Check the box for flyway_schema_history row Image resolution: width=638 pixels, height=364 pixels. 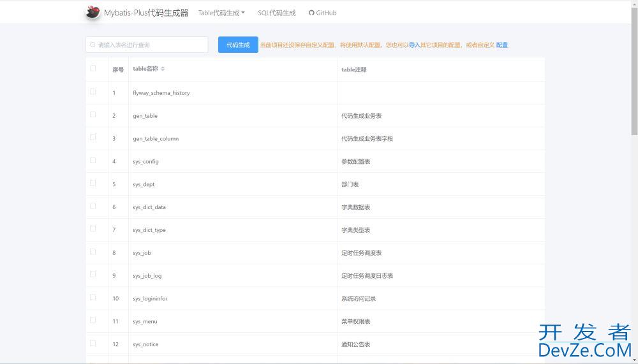click(93, 92)
